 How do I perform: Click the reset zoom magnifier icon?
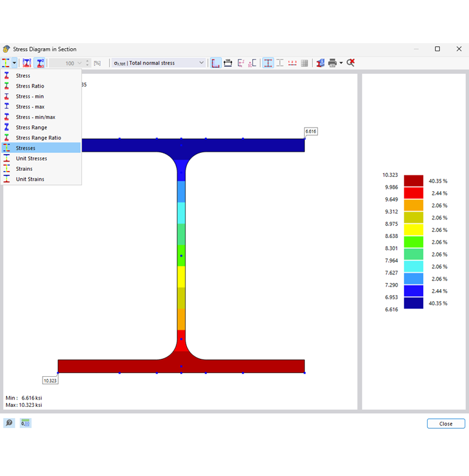point(351,63)
